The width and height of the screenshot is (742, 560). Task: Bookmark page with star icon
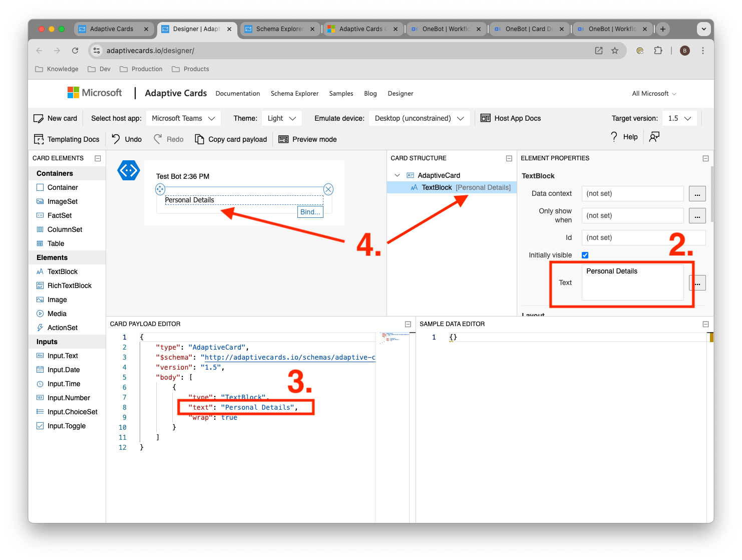615,51
